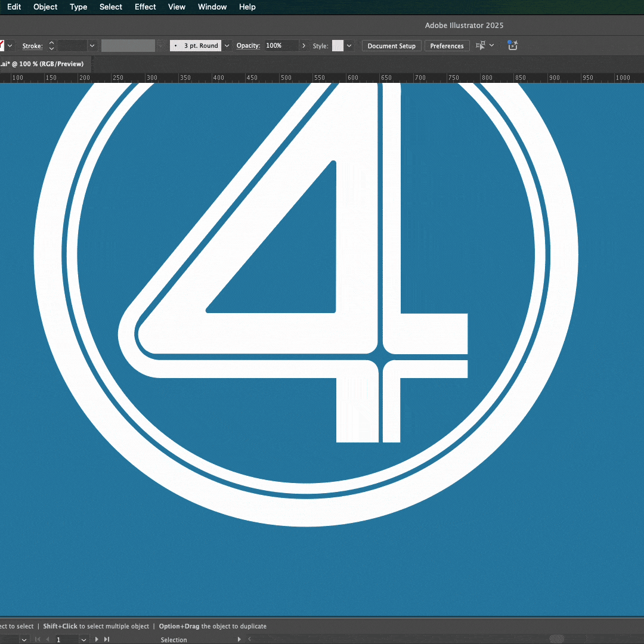Open Opacity panel via Opacity label

click(248, 45)
